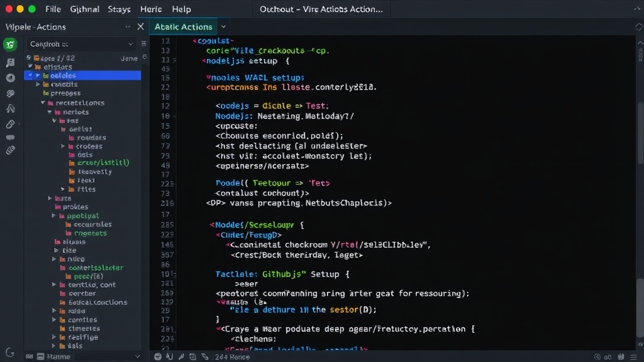Switch to the Atatic Actions tab
644x362 pixels.
183,26
